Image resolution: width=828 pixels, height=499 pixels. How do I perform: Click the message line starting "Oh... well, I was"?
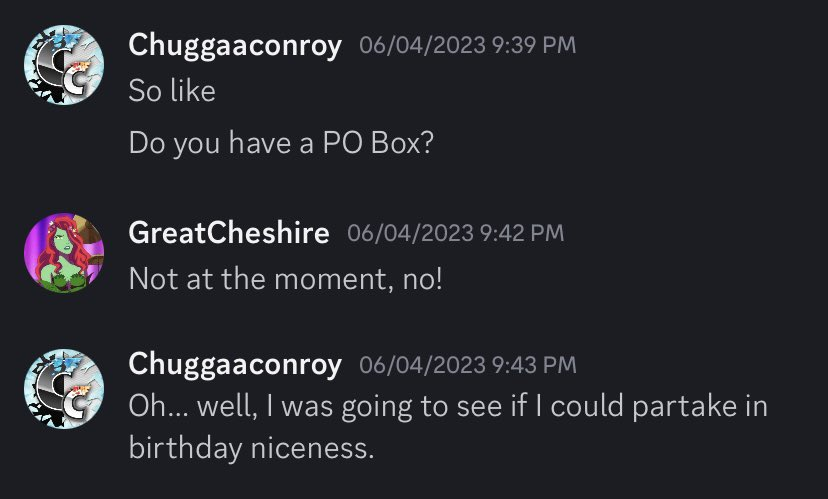[448, 407]
